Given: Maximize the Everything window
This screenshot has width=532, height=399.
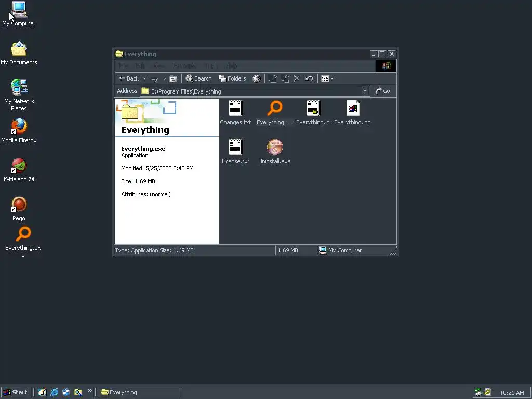Looking at the screenshot, I should pos(382,54).
